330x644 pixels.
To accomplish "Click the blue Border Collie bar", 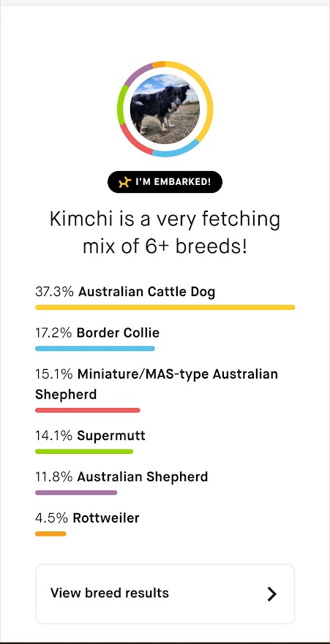I will tap(95, 348).
